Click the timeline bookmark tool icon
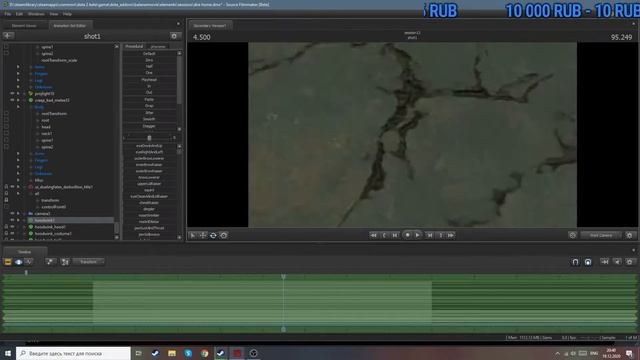The width and height of the screenshot is (640, 360). 50,262
